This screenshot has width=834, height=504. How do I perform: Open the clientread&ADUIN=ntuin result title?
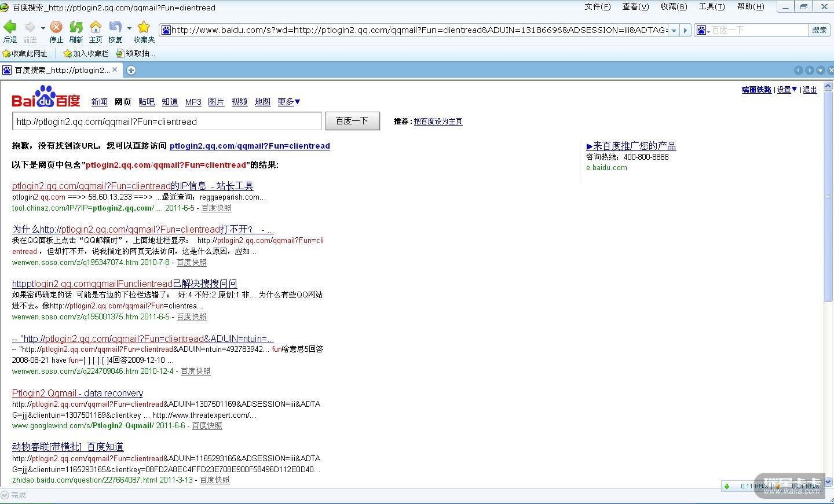143,339
